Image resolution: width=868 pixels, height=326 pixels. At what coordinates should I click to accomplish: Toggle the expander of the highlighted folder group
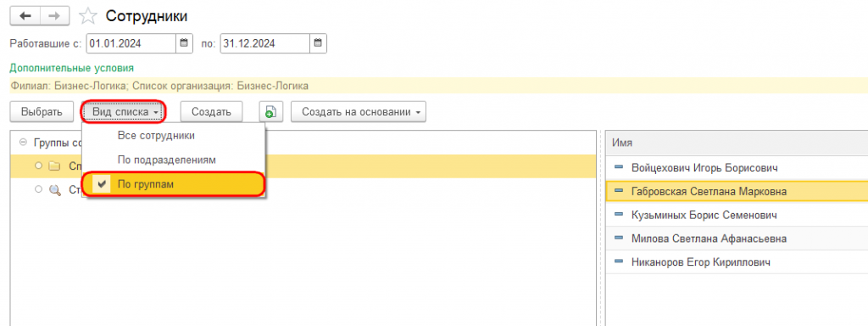tap(38, 166)
